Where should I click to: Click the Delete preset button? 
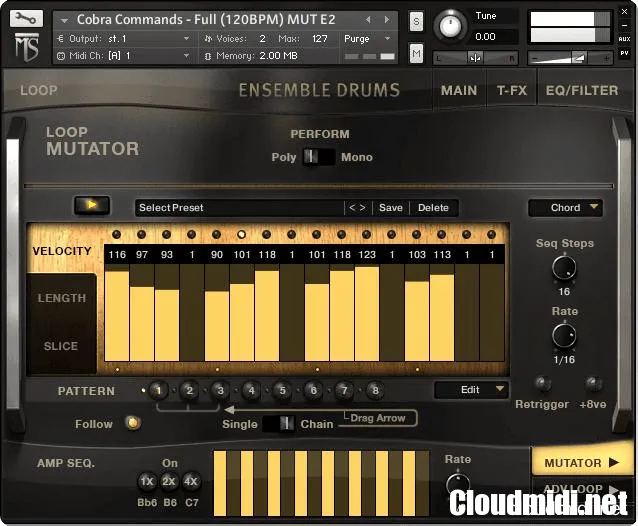pos(433,208)
